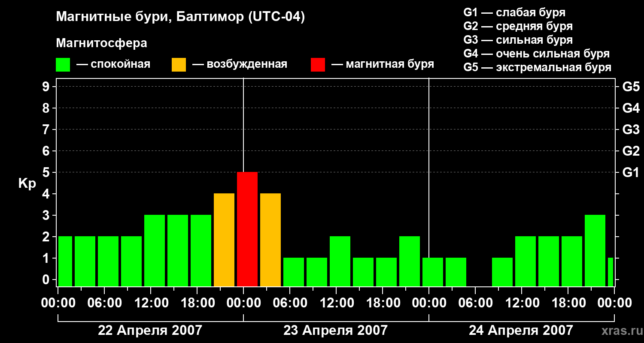
Task: Click the '06:00' time label above 22 Апреля
Action: 105,303
